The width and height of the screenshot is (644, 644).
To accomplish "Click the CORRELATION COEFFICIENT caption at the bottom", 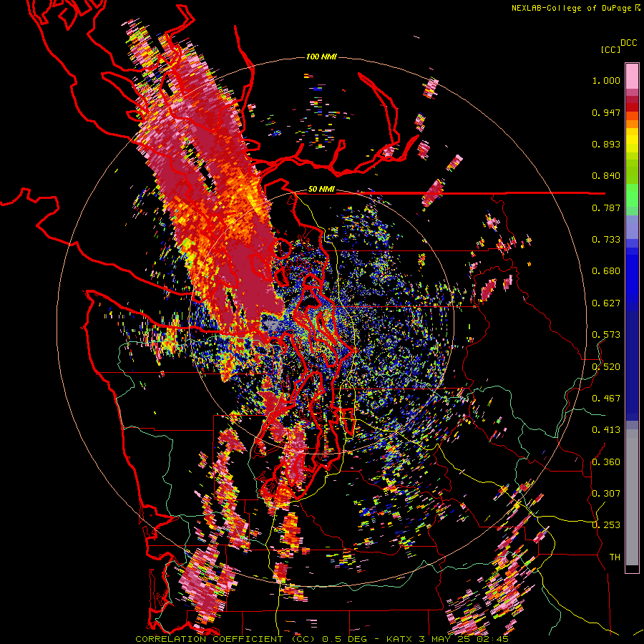I will point(321,639).
